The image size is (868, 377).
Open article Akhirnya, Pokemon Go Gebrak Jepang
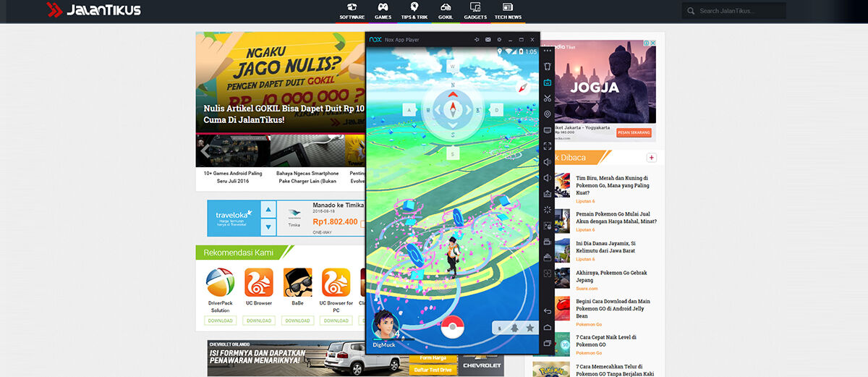[612, 276]
